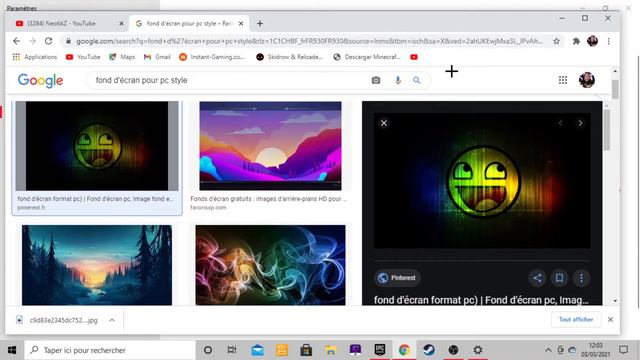Go back to the previous page

point(16,41)
